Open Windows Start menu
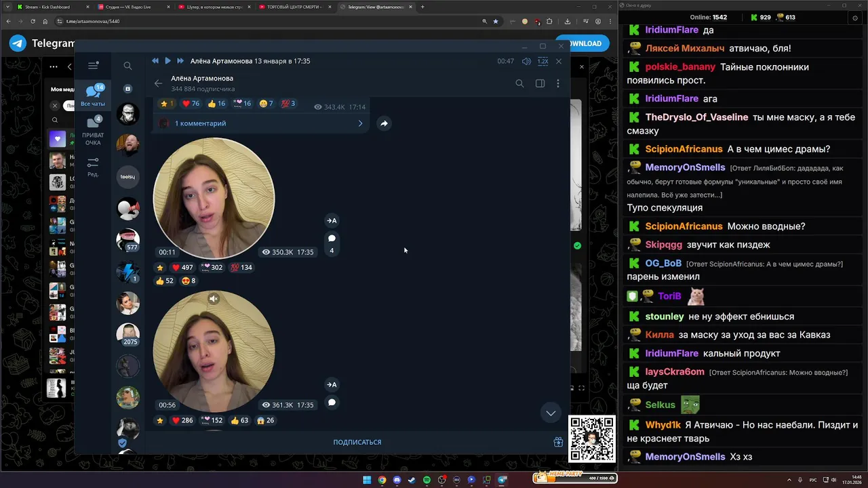The image size is (868, 488). pyautogui.click(x=367, y=480)
